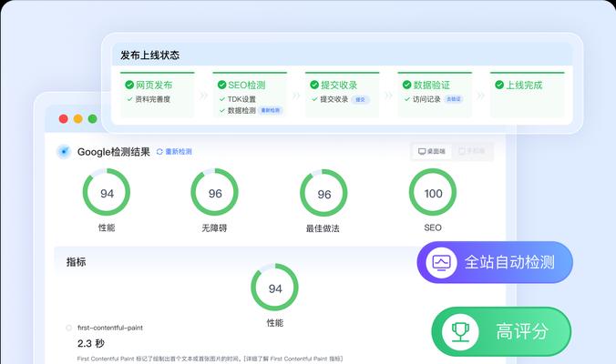Click the 提交 tag in 提交收录 step
This screenshot has height=364, width=616.
point(360,99)
